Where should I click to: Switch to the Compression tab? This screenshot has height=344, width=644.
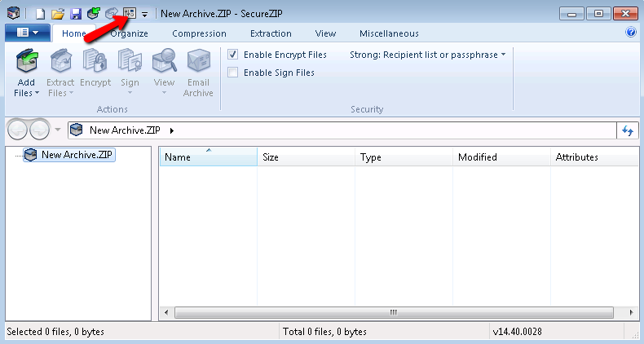tap(199, 33)
